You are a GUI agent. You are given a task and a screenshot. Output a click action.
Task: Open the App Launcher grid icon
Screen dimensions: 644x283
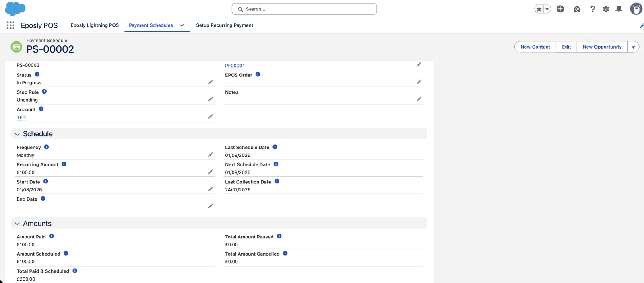tap(10, 25)
